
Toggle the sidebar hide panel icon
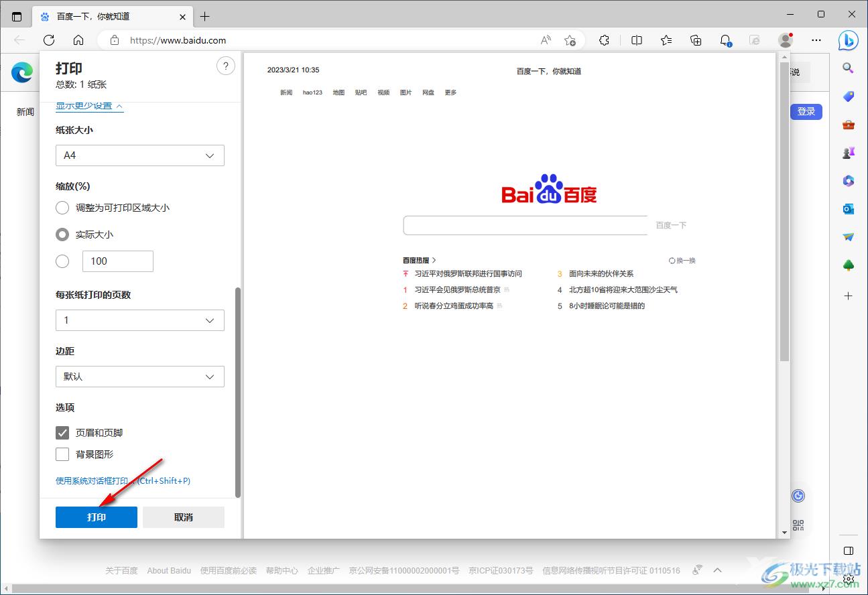click(x=848, y=551)
